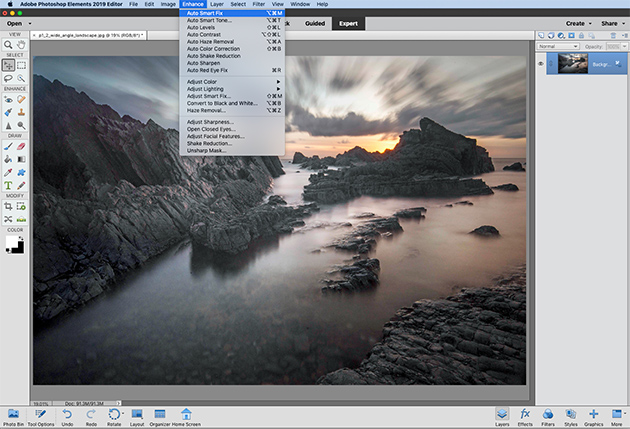This screenshot has height=429, width=630.
Task: Select the Sponge tool
Action: 21,126
